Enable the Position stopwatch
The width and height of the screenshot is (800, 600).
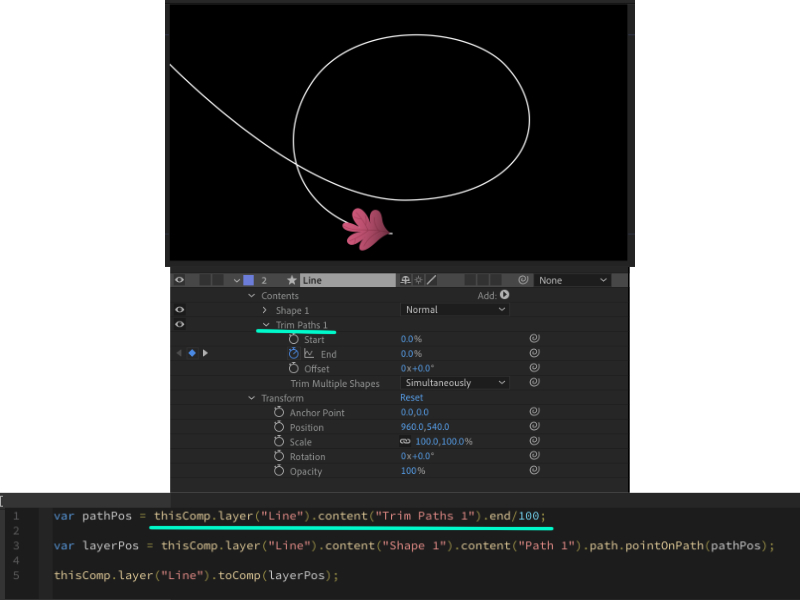click(x=279, y=427)
